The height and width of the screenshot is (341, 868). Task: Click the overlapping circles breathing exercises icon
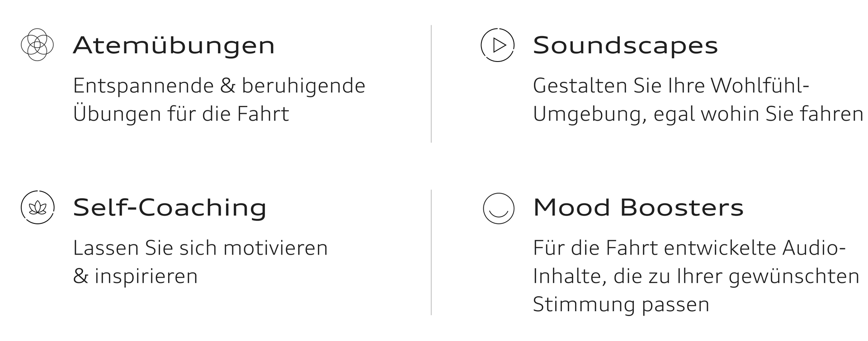pyautogui.click(x=38, y=45)
